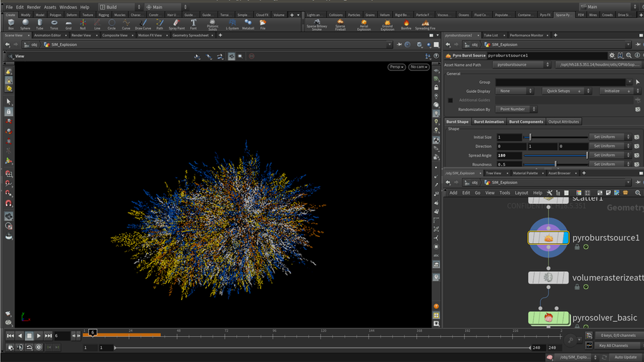
Task: Switch to the Geometry Spreadsheet tab
Action: coord(190,35)
